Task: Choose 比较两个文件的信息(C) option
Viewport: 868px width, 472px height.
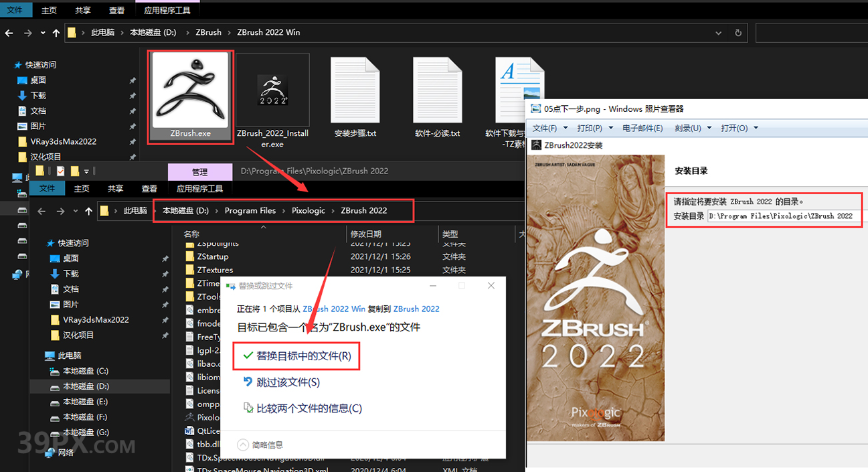Action: pos(302,408)
